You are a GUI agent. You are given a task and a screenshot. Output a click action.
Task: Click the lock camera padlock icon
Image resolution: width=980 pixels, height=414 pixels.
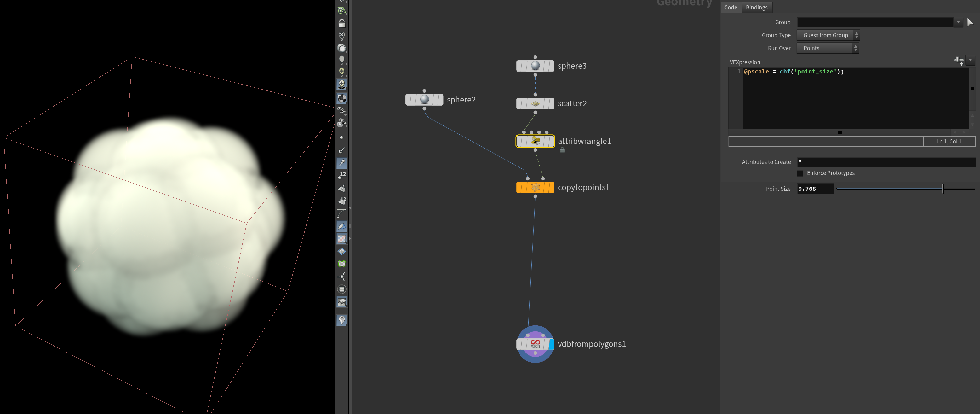click(342, 24)
